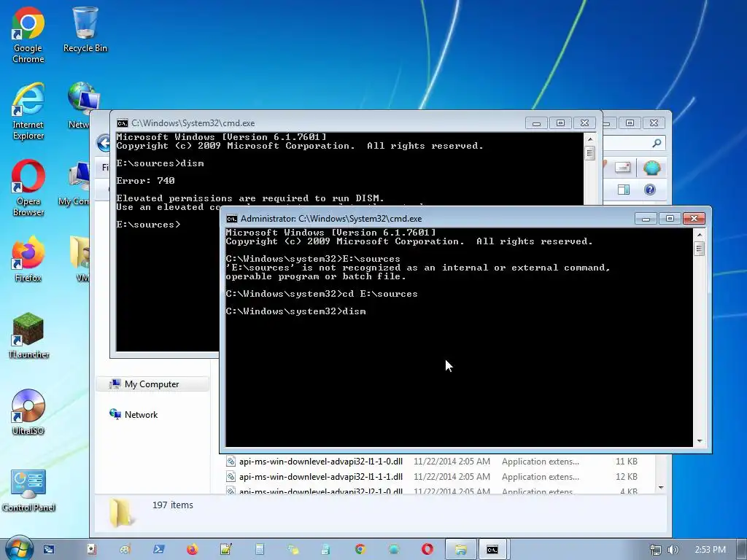Screen dimensions: 747x560
Task: Click the Explorer search magnifier field
Action: click(x=657, y=143)
